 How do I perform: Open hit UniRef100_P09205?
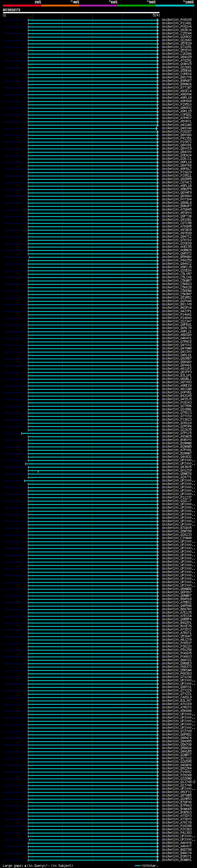point(177,20)
